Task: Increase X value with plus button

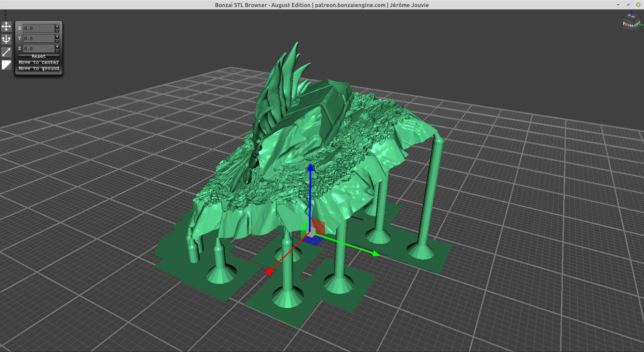Action: click(57, 26)
